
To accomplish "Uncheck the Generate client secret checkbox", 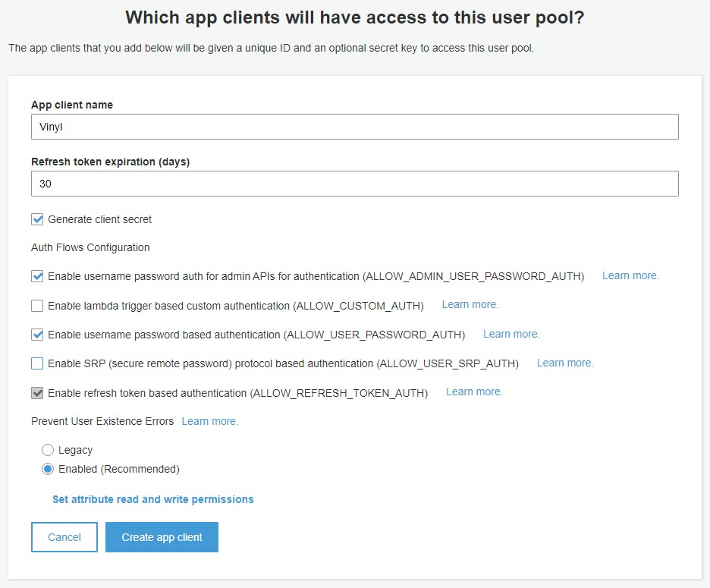I will [x=37, y=219].
